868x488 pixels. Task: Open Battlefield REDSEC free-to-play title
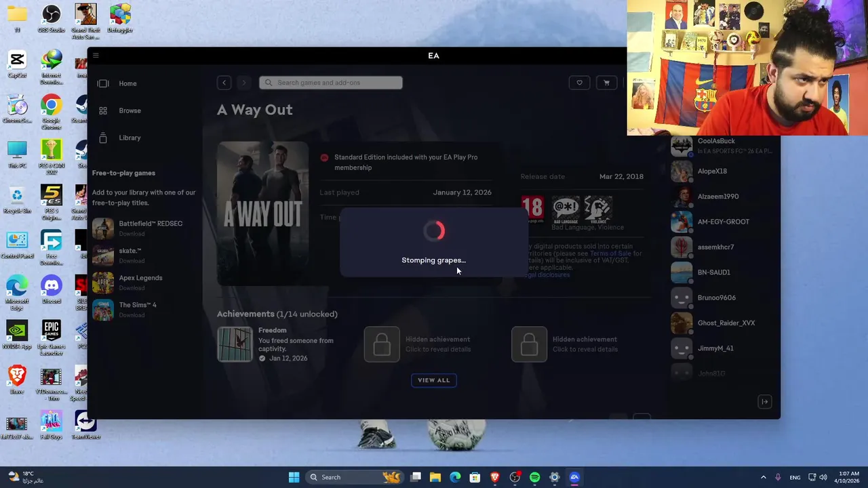tap(145, 228)
